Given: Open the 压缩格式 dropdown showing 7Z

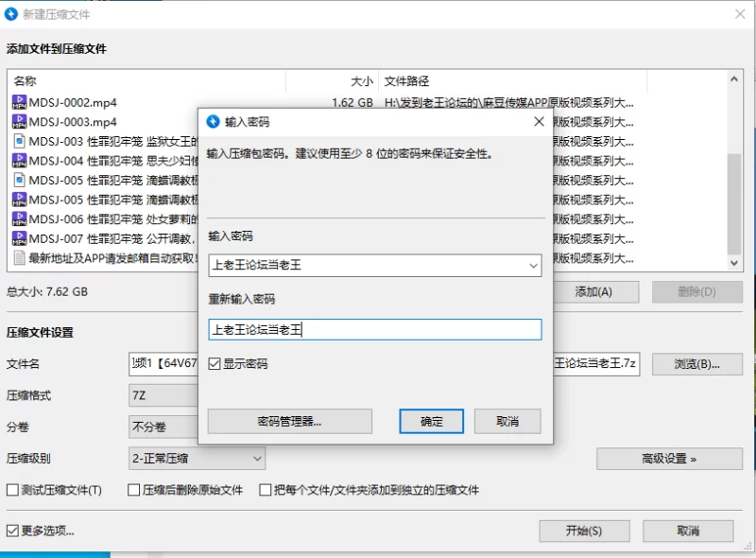Looking at the screenshot, I should (x=163, y=395).
